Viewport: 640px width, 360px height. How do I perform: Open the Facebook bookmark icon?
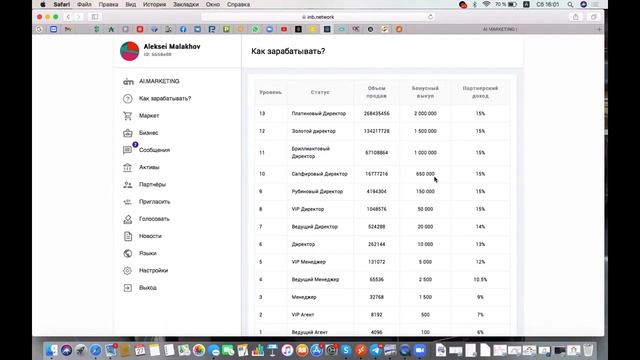pos(183,29)
